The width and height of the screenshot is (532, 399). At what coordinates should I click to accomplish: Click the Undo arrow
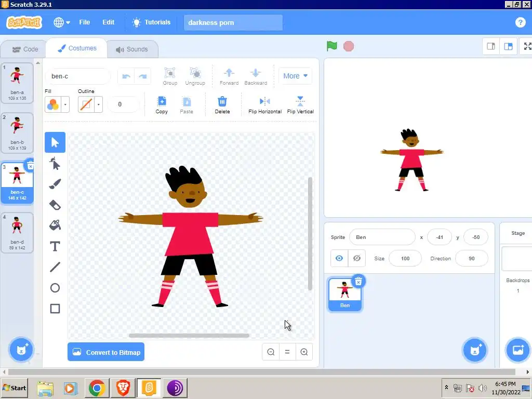[126, 76]
